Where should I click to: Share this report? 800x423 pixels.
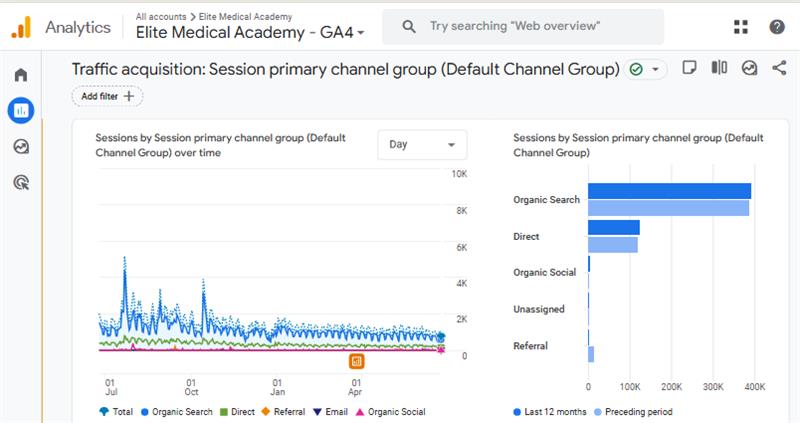(x=779, y=68)
